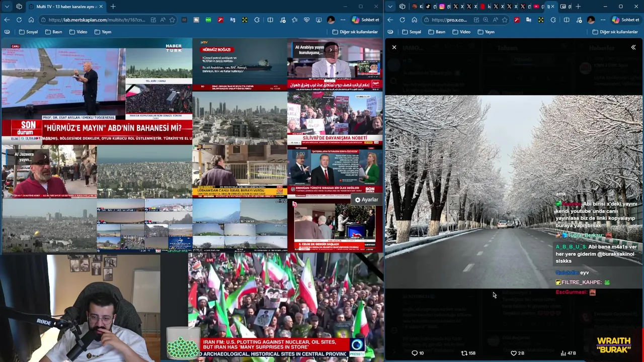Open Copilot 'Sohbet et' in Multi TV window
The image size is (644, 362).
(365, 20)
